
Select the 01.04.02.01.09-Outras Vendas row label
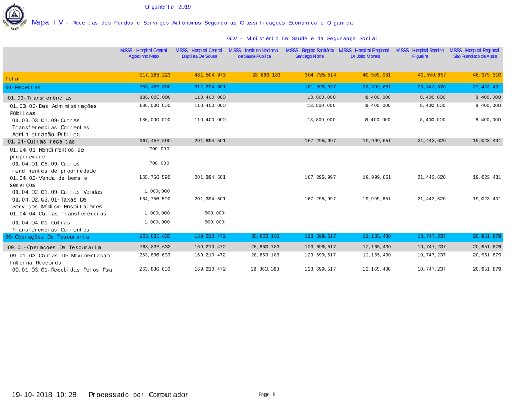click(57, 192)
